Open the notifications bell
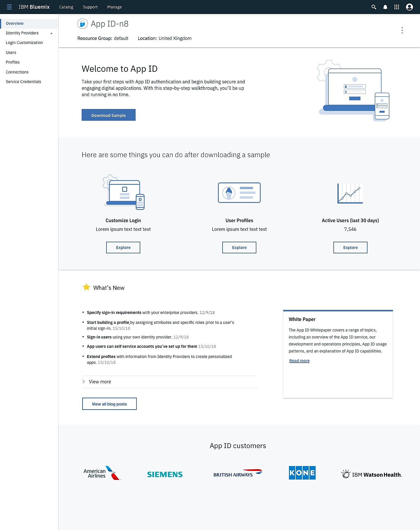The width and height of the screenshot is (420, 530). 385,7
